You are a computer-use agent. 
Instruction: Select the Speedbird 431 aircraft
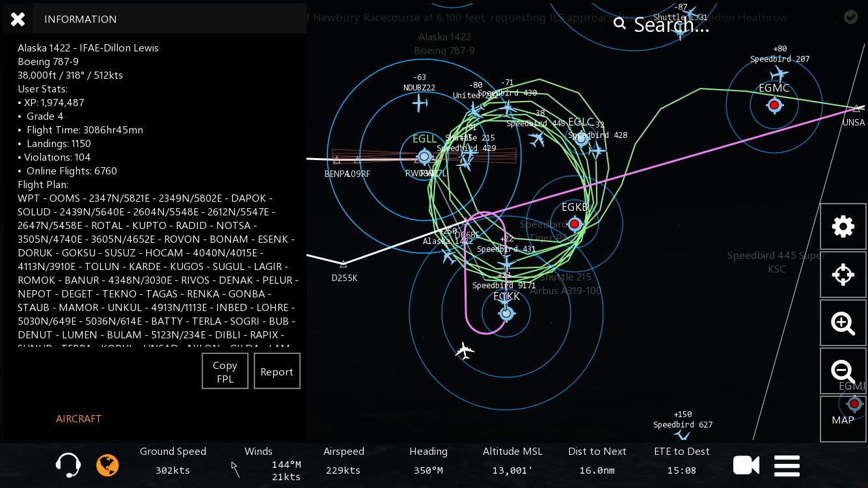click(x=506, y=263)
